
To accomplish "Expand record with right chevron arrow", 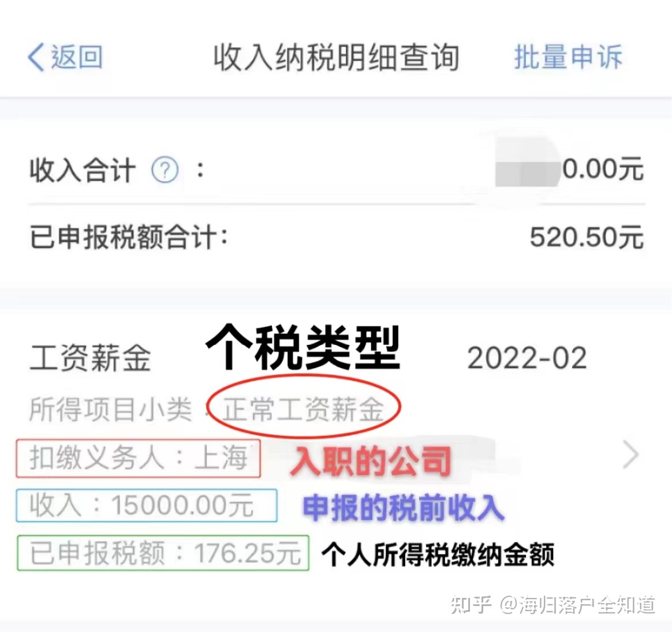I will tap(631, 455).
